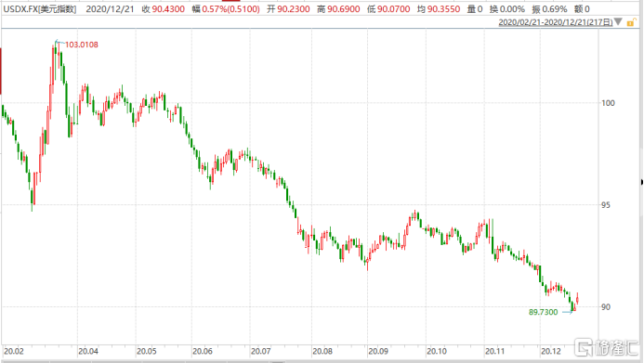Click the peak label 103.0108

(x=82, y=45)
